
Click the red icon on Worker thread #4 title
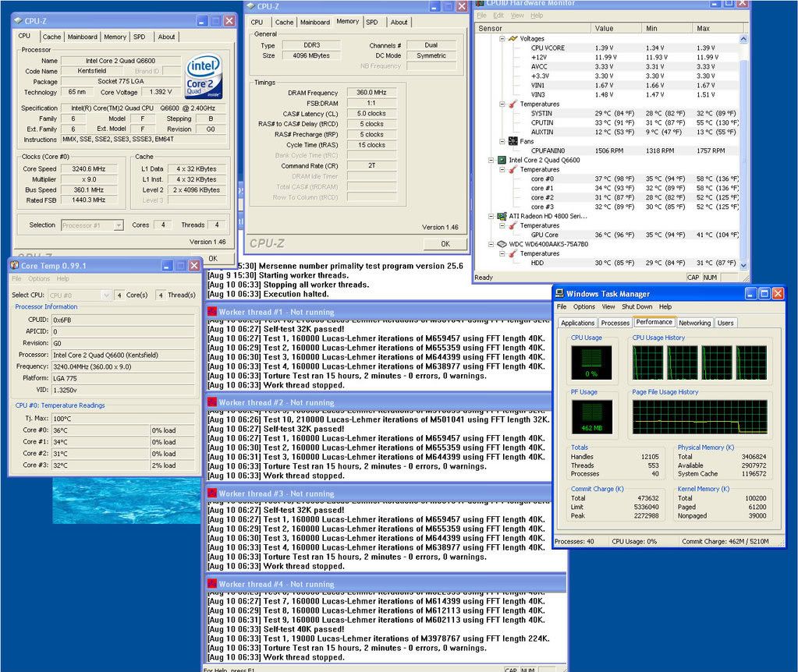212,584
